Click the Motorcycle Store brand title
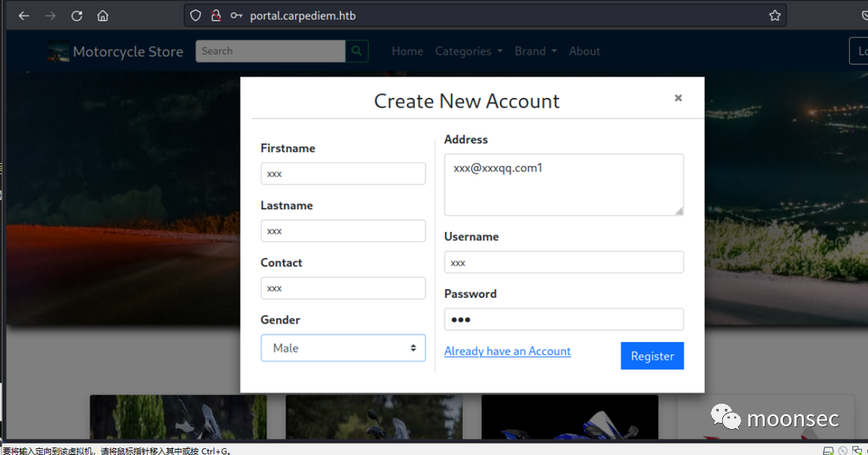The image size is (868, 455). (128, 51)
